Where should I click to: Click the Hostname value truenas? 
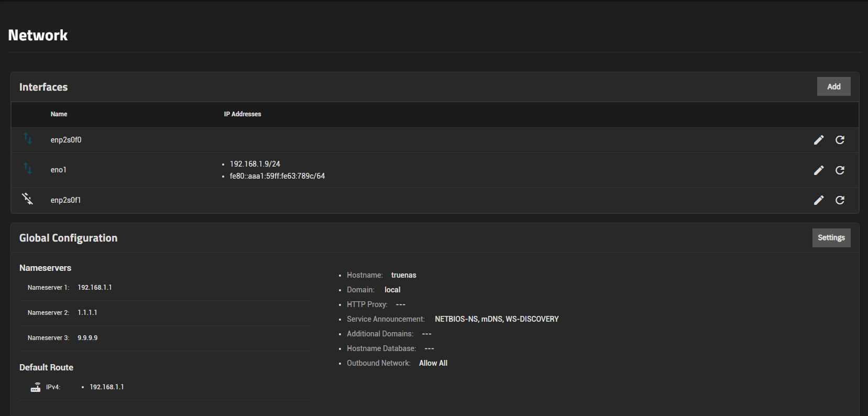tap(404, 275)
